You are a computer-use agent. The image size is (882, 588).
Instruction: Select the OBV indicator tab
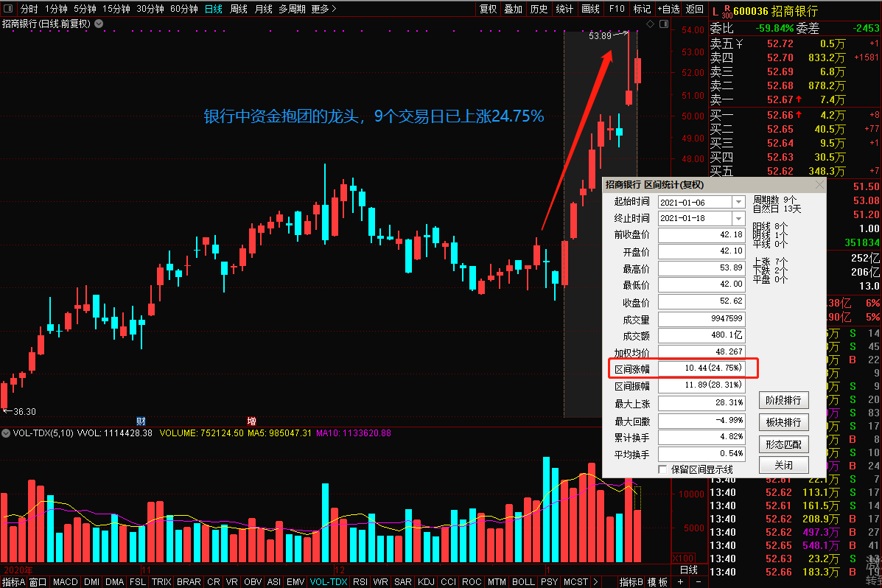click(x=253, y=582)
